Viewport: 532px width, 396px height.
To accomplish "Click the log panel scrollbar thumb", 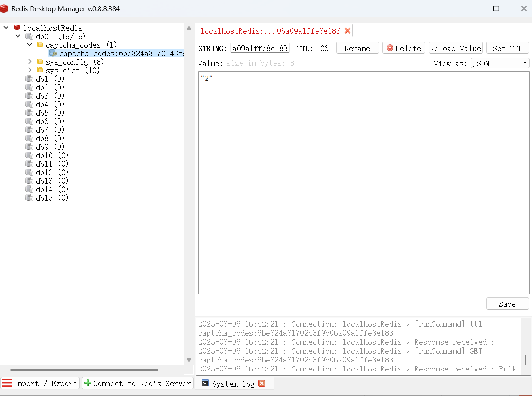I will [525, 360].
